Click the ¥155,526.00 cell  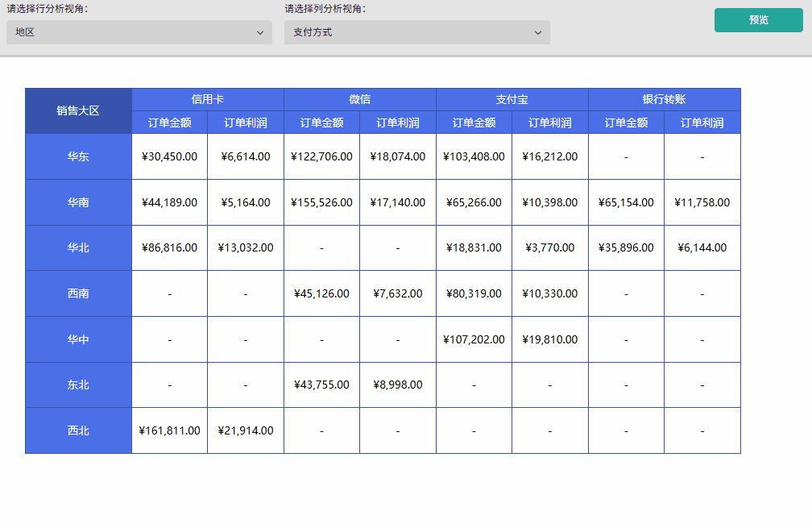pyautogui.click(x=321, y=202)
